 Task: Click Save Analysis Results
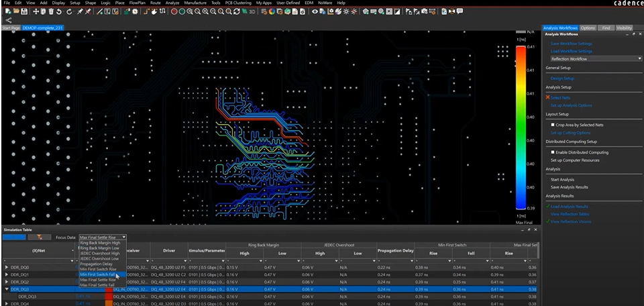tap(570, 187)
